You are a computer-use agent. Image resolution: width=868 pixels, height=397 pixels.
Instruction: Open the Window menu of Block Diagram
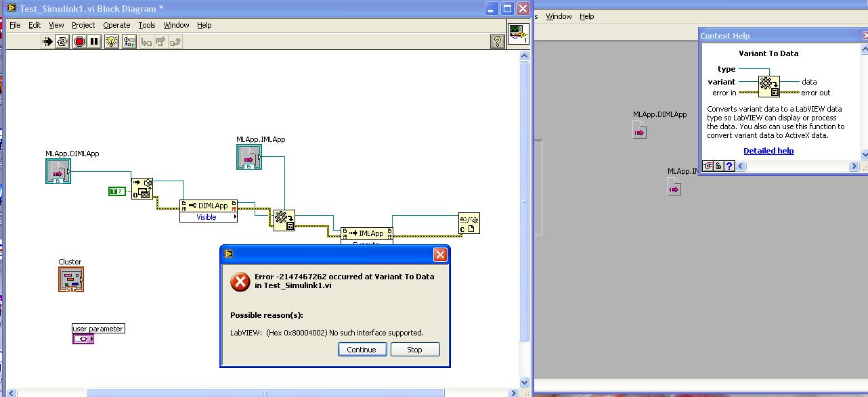coord(176,25)
